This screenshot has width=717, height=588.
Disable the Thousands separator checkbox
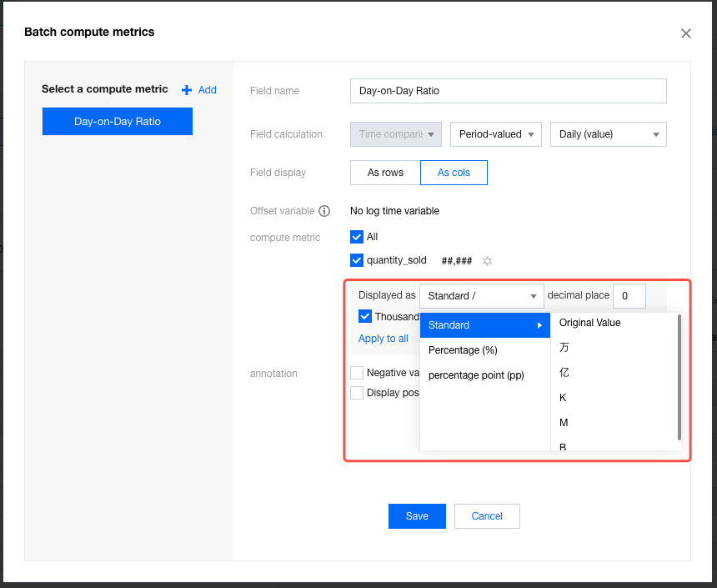pyautogui.click(x=364, y=316)
